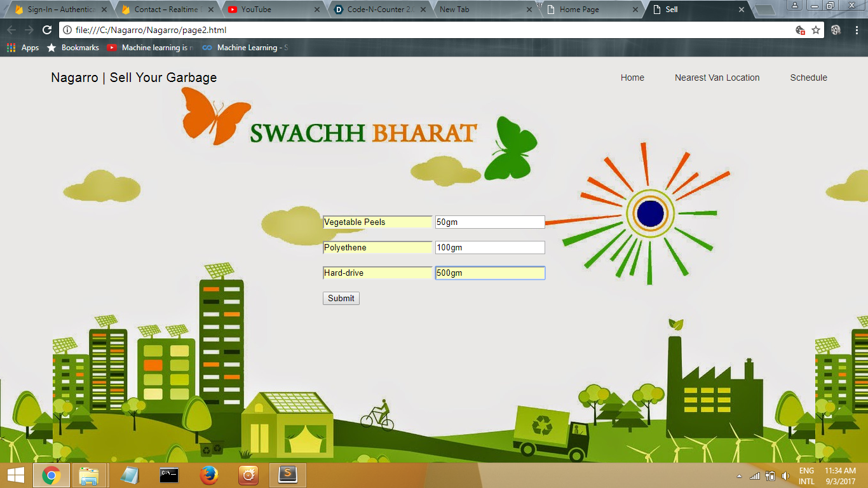Open Chrome from the taskbar
Screen dimensions: 868x488
(x=51, y=475)
